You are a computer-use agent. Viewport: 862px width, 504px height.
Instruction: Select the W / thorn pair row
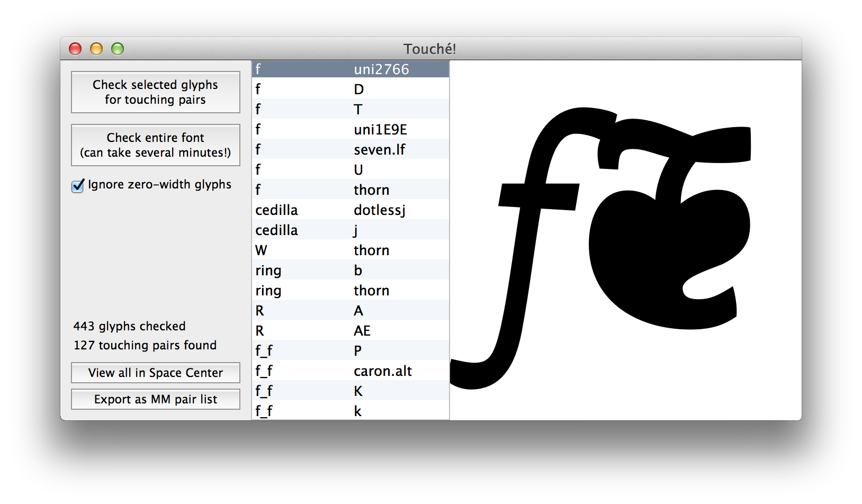tap(351, 250)
